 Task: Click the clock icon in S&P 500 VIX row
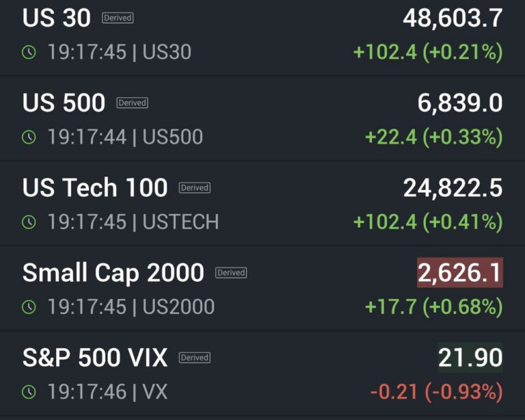[x=29, y=392]
